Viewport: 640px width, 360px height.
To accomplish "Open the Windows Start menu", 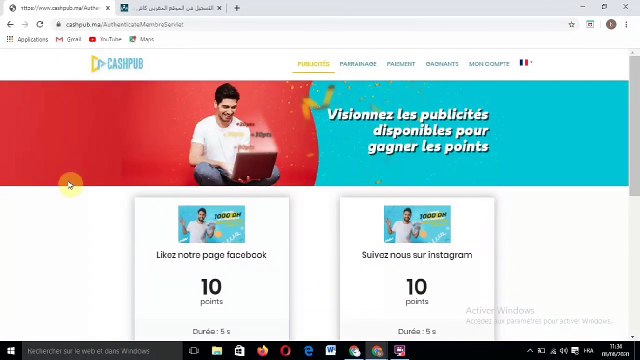I will point(11,351).
